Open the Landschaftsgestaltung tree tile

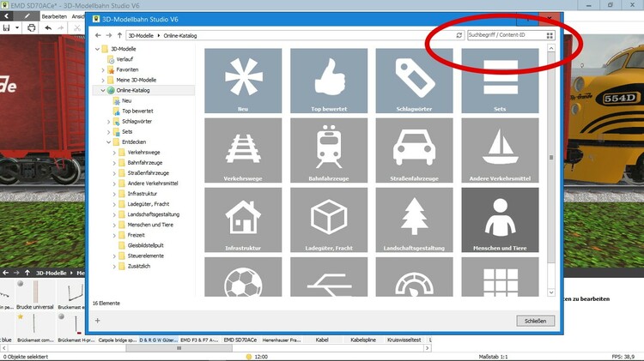coord(414,220)
